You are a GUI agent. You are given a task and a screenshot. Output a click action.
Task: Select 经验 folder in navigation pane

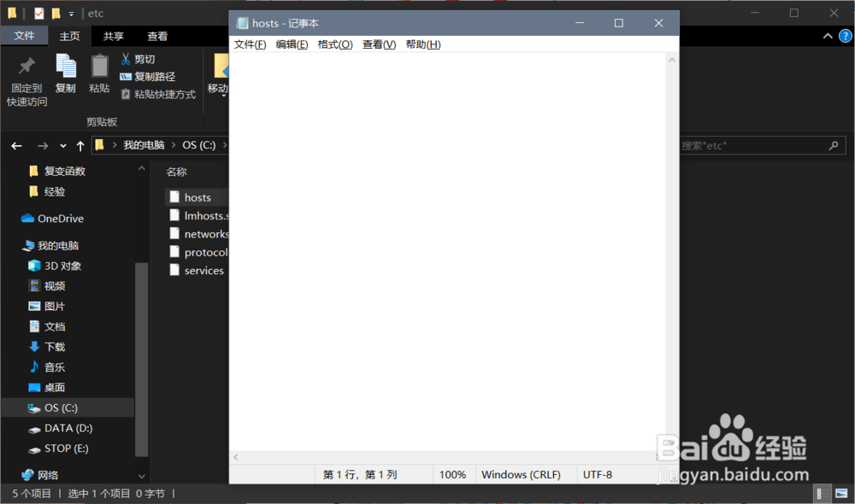54,191
